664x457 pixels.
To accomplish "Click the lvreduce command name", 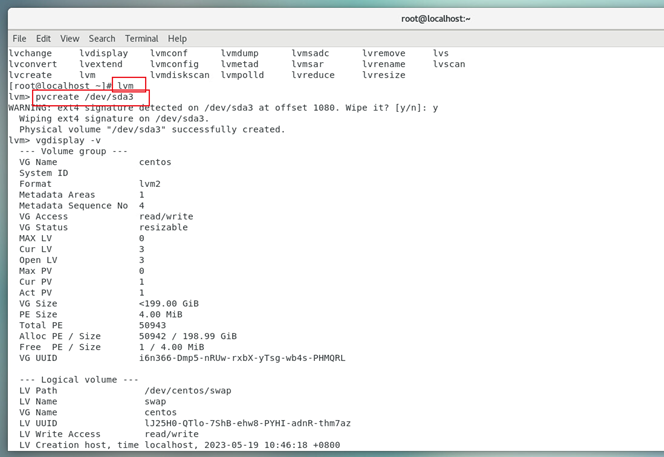I will point(313,75).
